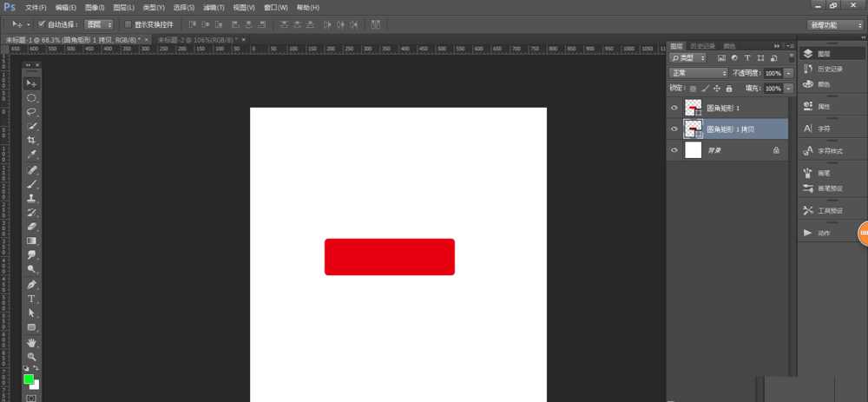Select the Elliptical Marquee tool
The image size is (868, 402).
(x=31, y=97)
